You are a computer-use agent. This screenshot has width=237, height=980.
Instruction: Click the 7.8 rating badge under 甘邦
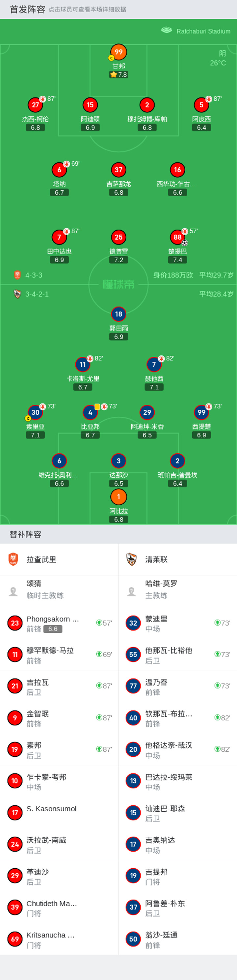(x=118, y=74)
